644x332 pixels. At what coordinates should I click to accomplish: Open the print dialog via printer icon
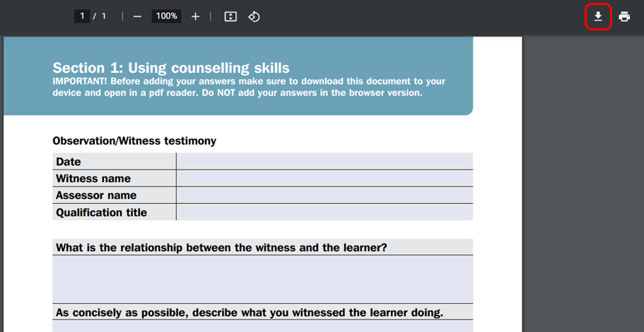pos(624,16)
